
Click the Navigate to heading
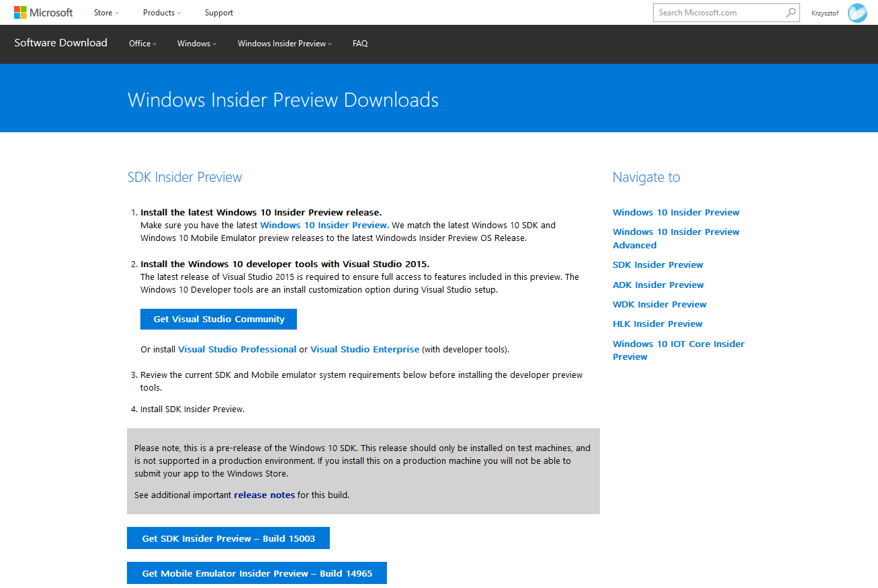coord(646,177)
